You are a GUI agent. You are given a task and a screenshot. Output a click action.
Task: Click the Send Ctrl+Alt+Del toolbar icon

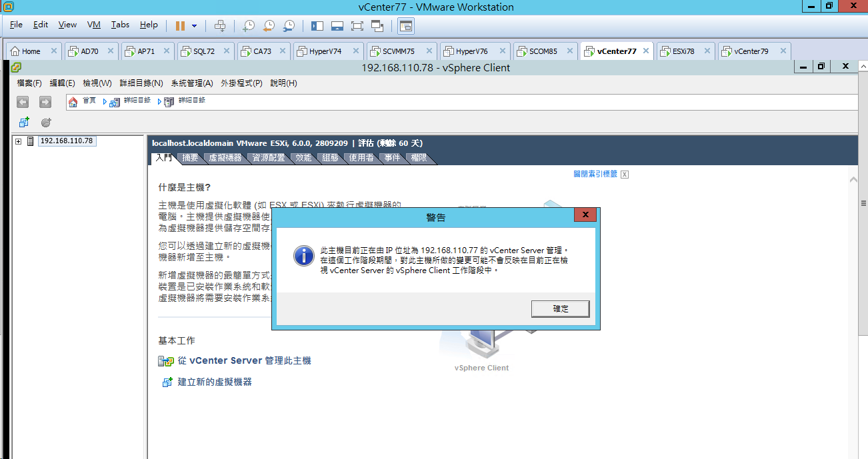click(220, 25)
